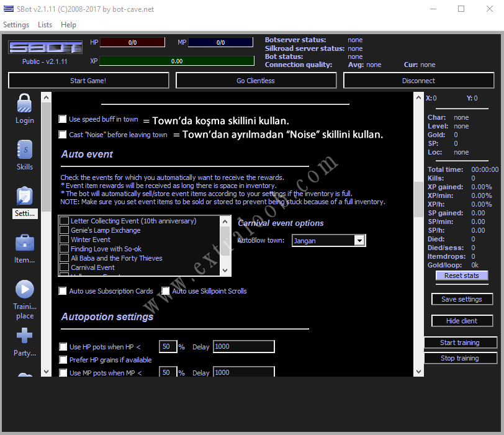The image size is (504, 435).
Task: Click the Hide client button
Action: coord(462,321)
